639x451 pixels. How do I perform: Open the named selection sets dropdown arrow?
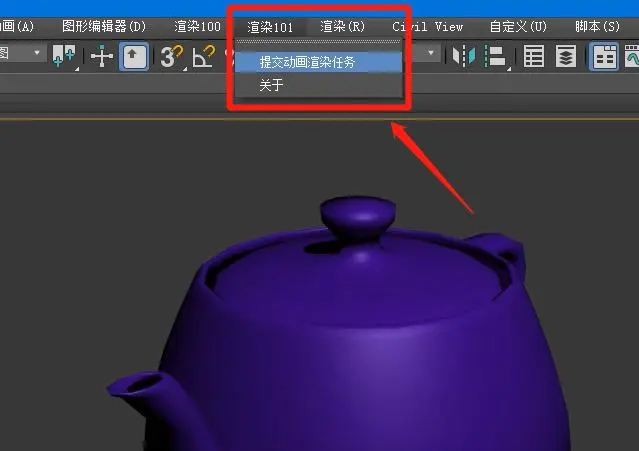pos(431,53)
